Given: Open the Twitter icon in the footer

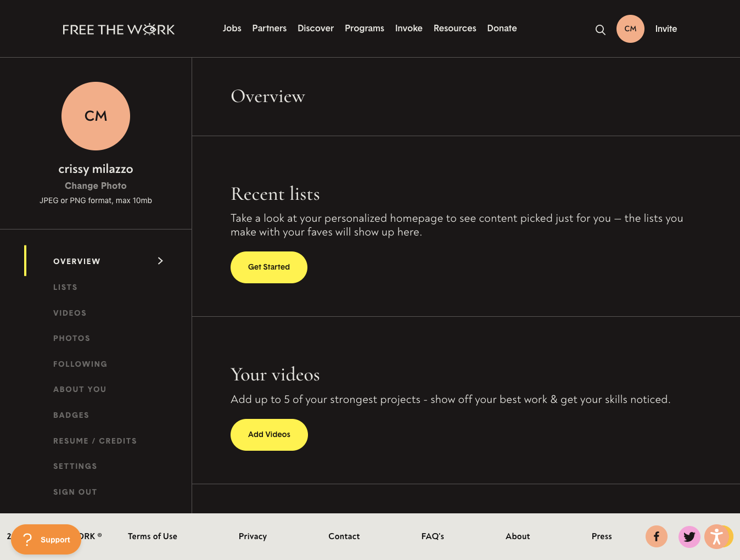Looking at the screenshot, I should coord(689,536).
